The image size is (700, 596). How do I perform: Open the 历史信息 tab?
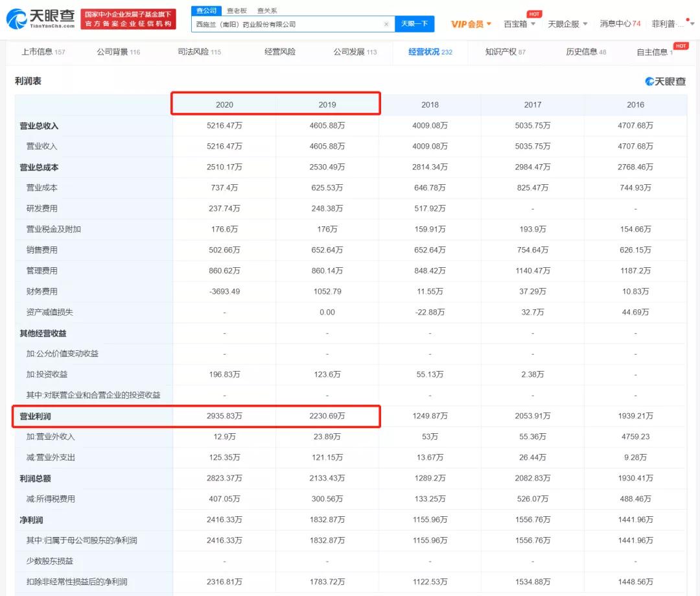583,51
